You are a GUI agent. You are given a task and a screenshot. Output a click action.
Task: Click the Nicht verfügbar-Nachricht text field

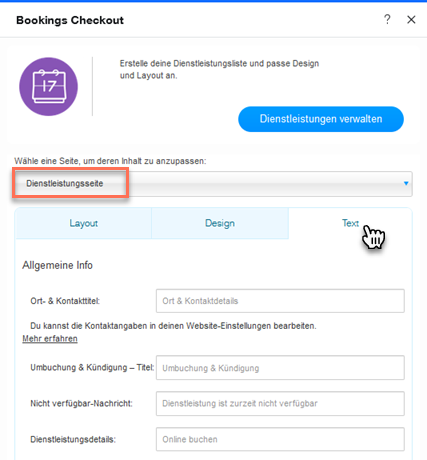tap(280, 404)
